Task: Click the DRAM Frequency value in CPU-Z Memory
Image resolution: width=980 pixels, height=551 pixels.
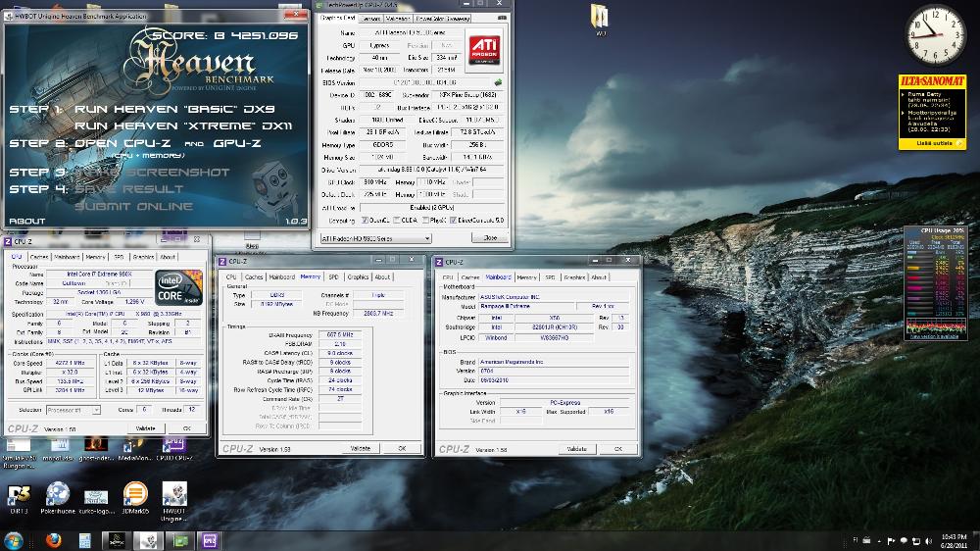Action: 340,334
